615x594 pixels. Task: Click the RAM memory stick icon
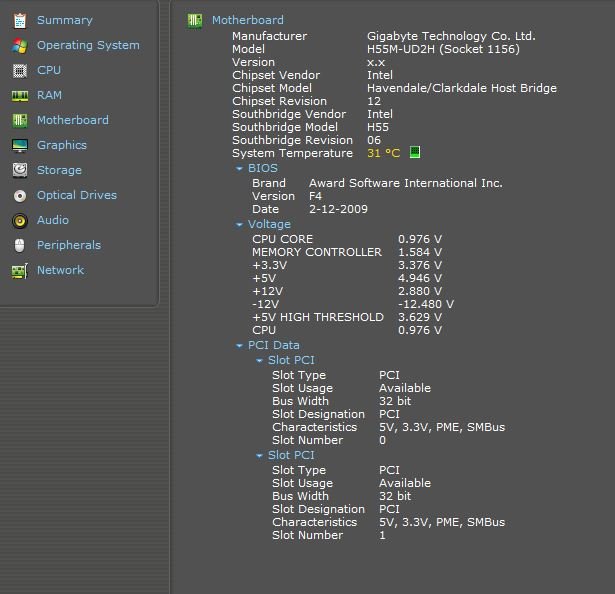(19, 95)
